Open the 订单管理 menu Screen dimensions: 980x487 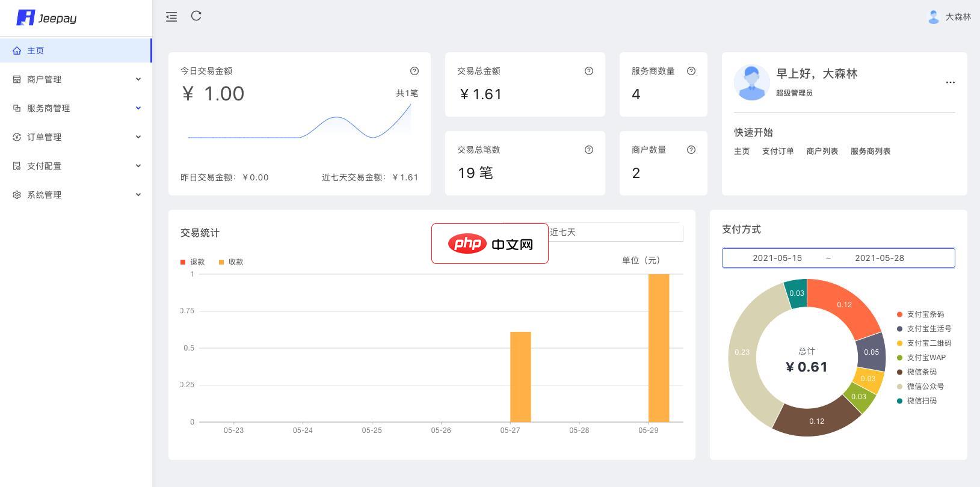[76, 137]
